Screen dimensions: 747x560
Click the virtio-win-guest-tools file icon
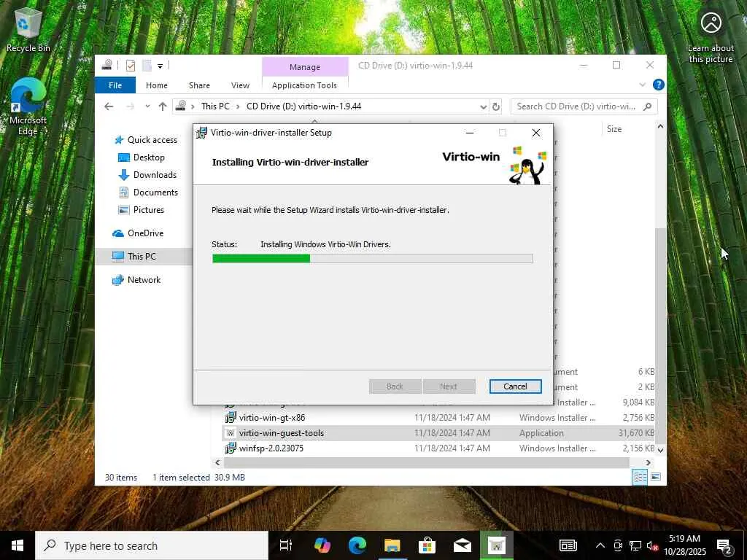(231, 433)
